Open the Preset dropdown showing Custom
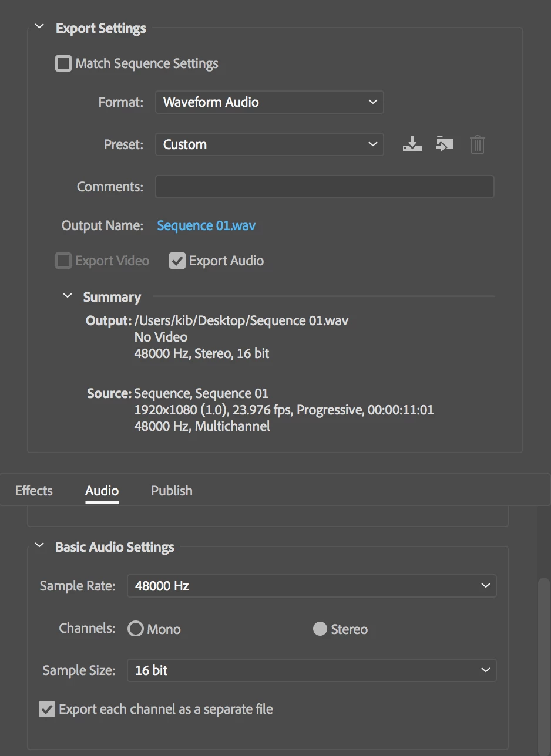Screen dimensions: 551x756 click(x=270, y=144)
